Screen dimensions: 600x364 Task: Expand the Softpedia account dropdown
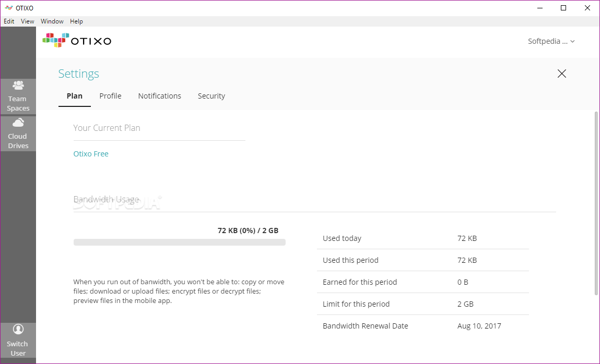[551, 41]
